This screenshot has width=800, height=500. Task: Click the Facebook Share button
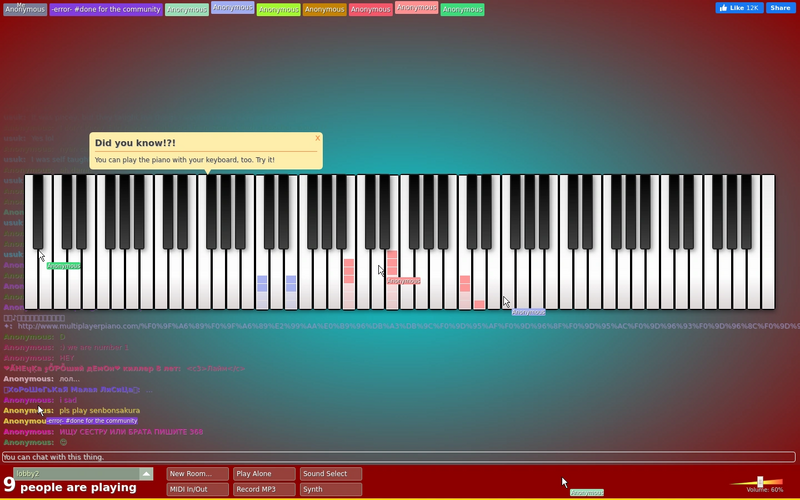[x=781, y=8]
